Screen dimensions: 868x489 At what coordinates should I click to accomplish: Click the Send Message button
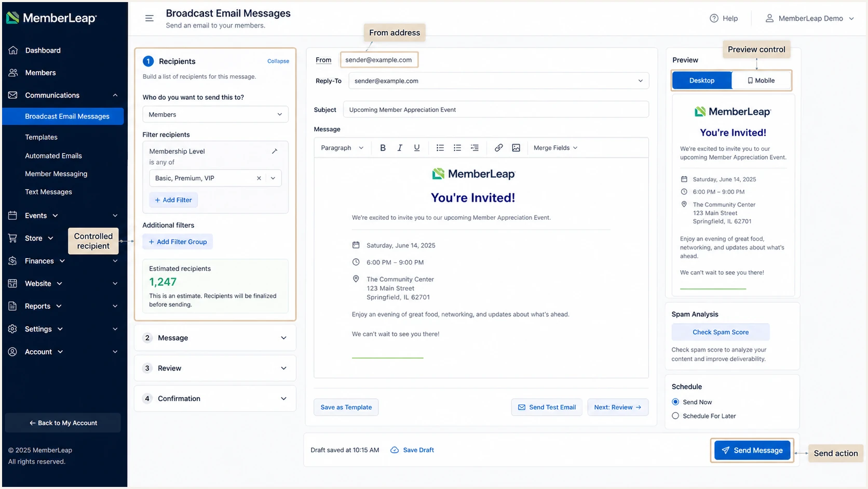[752, 451]
